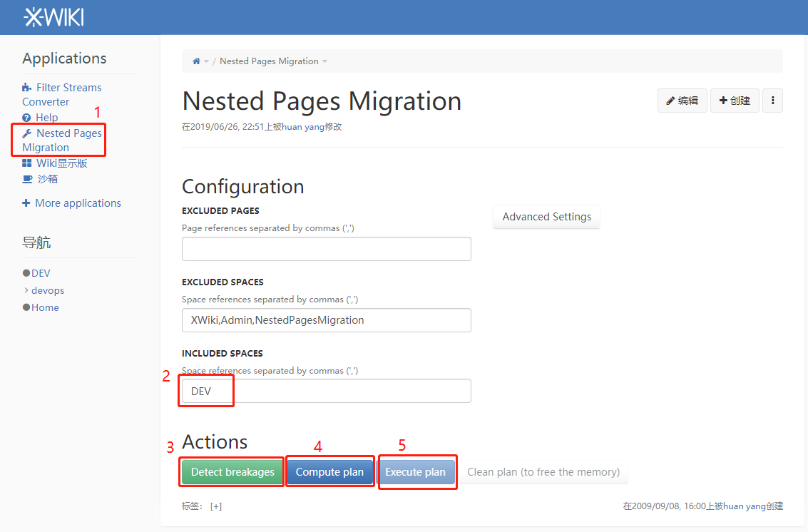The image size is (808, 532).
Task: Click the coffee cup icon beside 沙箱
Action: [27, 179]
